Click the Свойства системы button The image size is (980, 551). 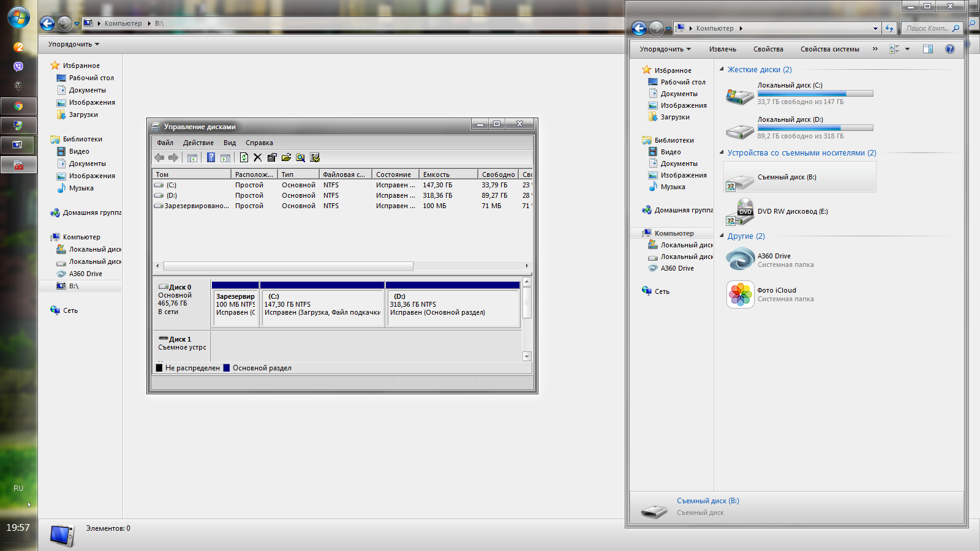point(829,49)
